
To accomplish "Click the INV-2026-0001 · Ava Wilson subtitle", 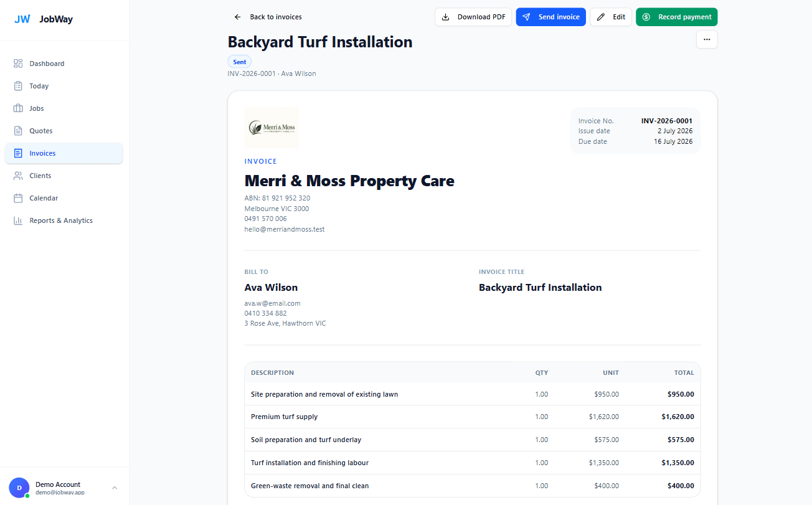I will pos(272,73).
